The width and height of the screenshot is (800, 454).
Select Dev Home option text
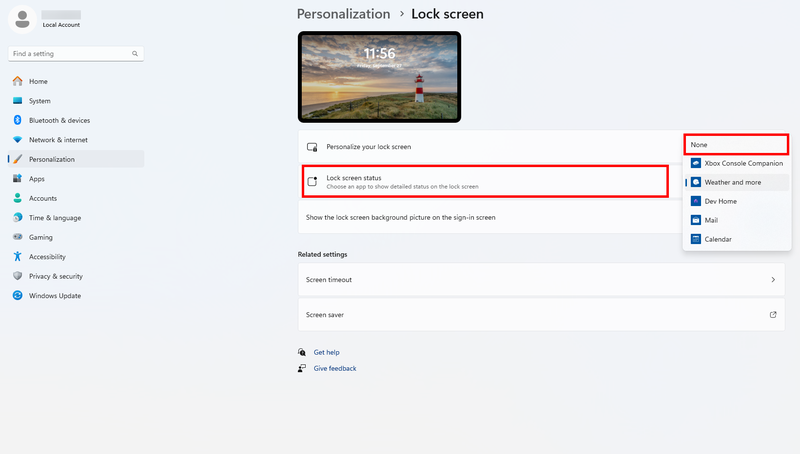point(720,201)
